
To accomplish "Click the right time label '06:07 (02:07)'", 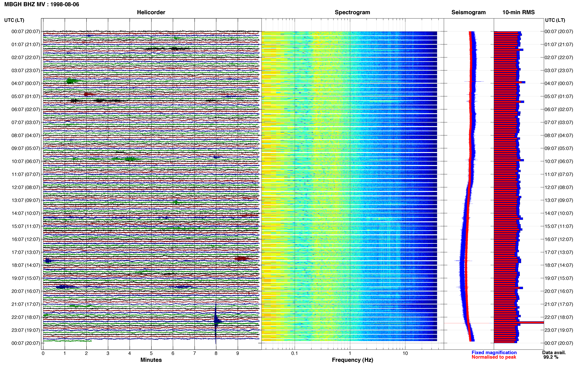I will tap(559, 109).
